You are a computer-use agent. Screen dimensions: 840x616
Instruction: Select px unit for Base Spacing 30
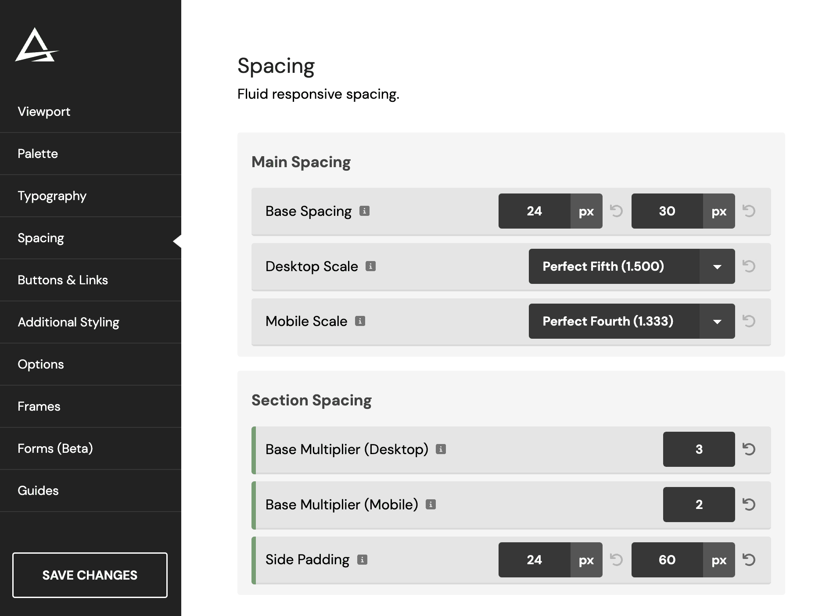[719, 211]
